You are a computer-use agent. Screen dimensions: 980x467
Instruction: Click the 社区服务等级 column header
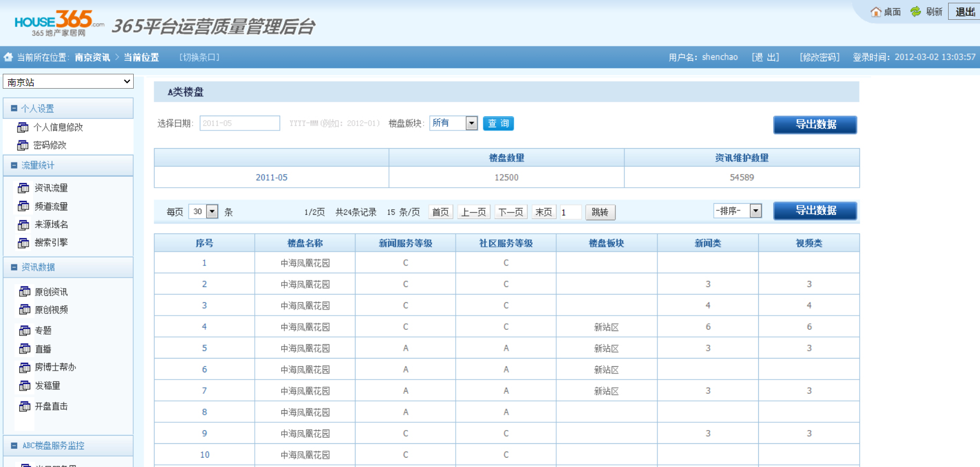click(506, 243)
